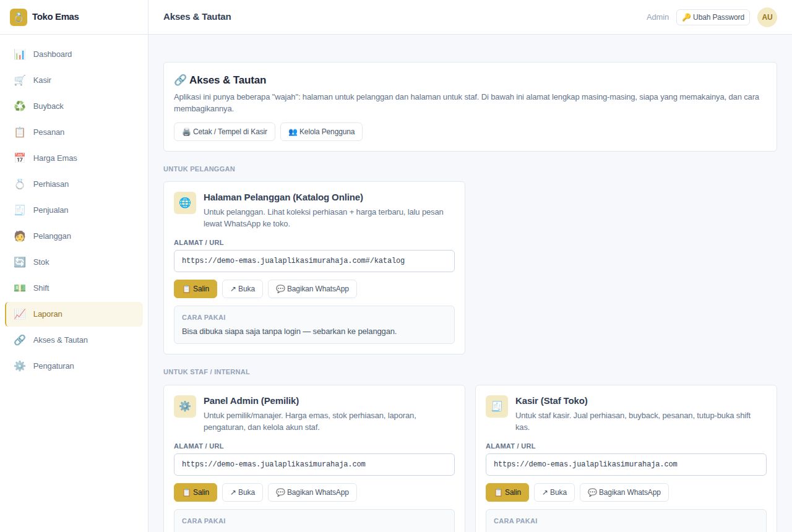
Task: Copy the Katalog Online URL with Salin
Action: tap(196, 289)
